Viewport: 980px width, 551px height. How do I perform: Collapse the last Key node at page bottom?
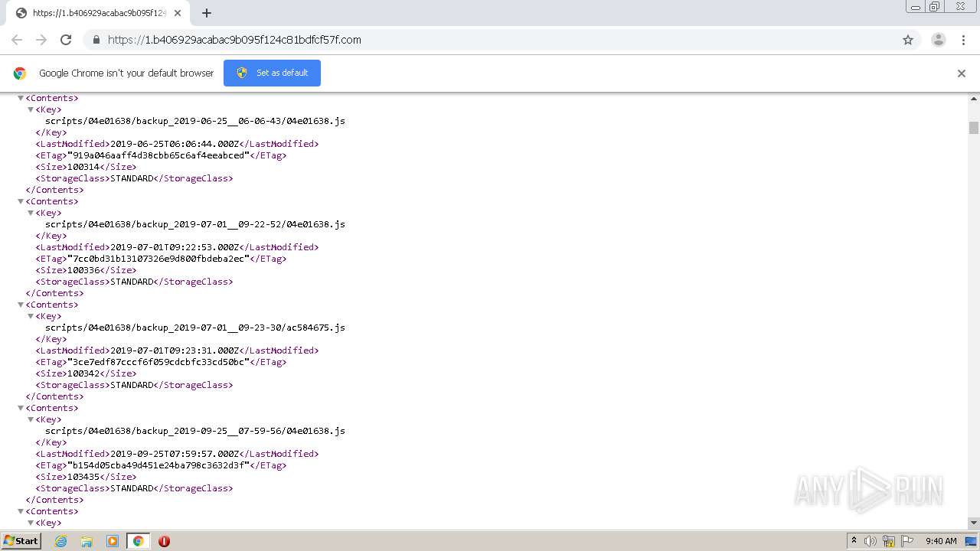31,523
